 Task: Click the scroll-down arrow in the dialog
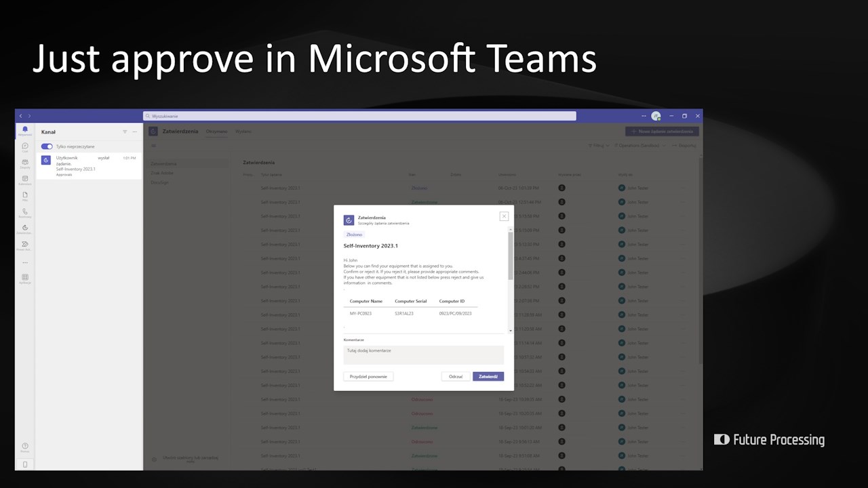coord(511,330)
